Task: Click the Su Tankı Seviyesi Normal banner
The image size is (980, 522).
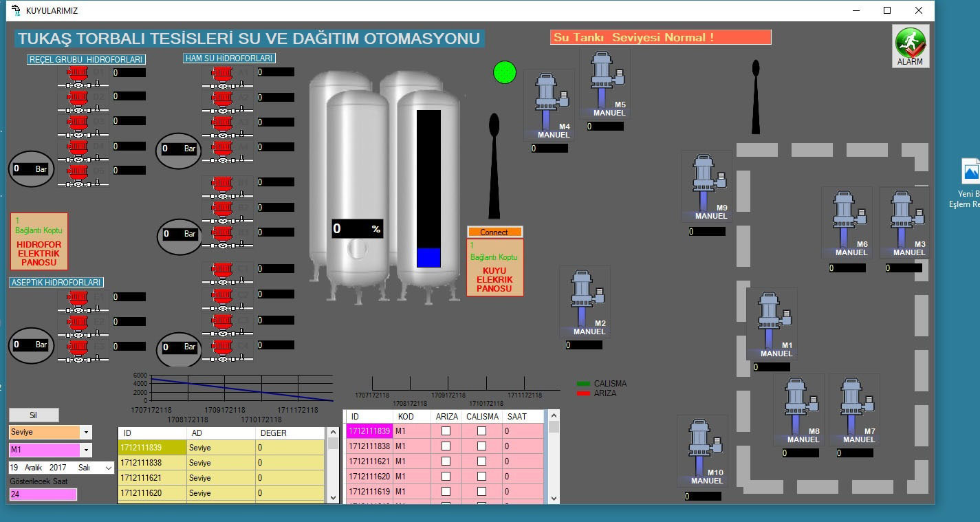Action: [x=661, y=37]
